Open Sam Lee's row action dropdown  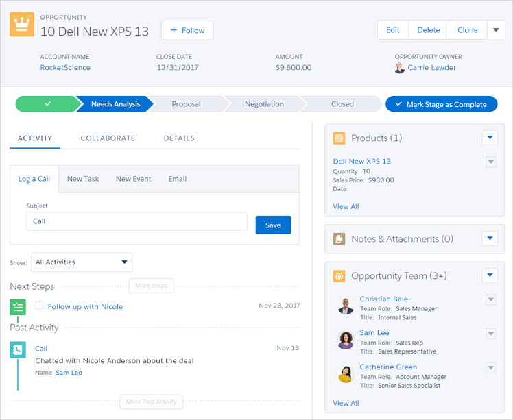coord(491,334)
